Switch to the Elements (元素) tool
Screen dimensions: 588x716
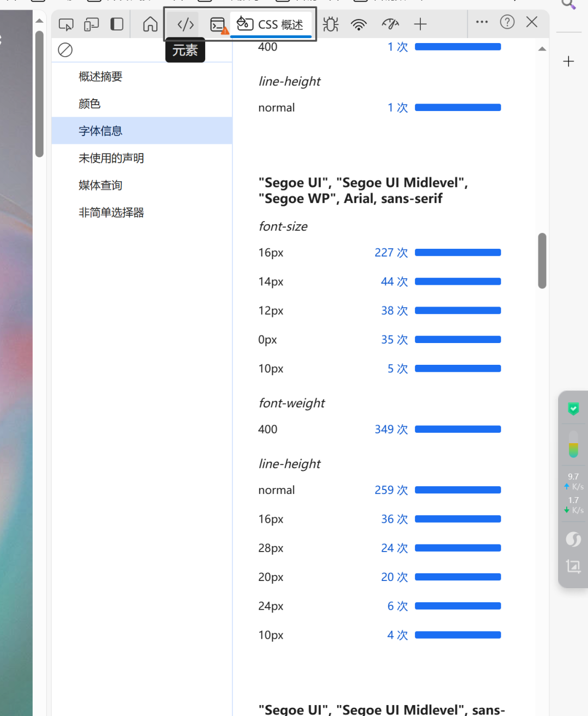point(186,25)
